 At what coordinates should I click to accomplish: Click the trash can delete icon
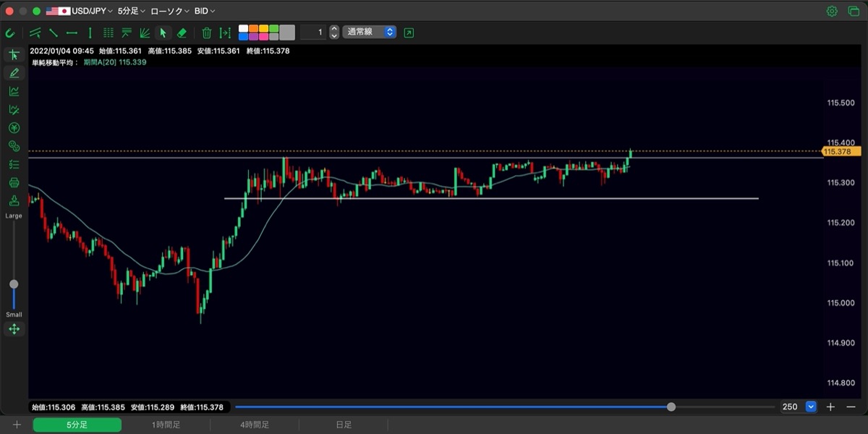tap(207, 33)
